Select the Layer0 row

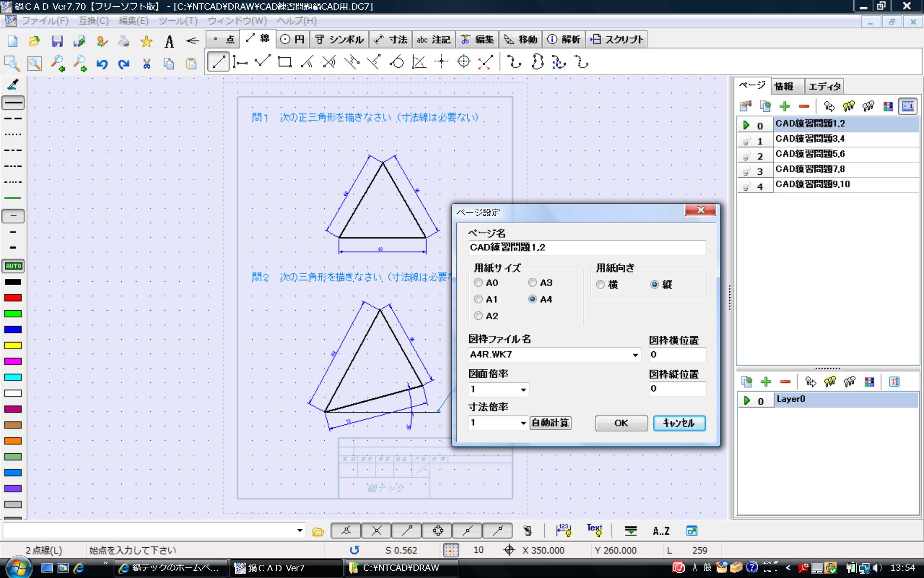tap(828, 400)
